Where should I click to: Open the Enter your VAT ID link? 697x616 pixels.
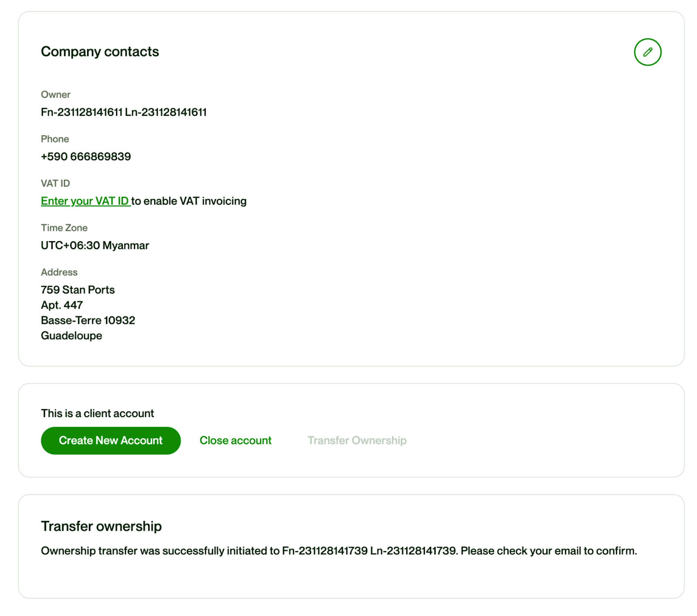[x=85, y=201]
